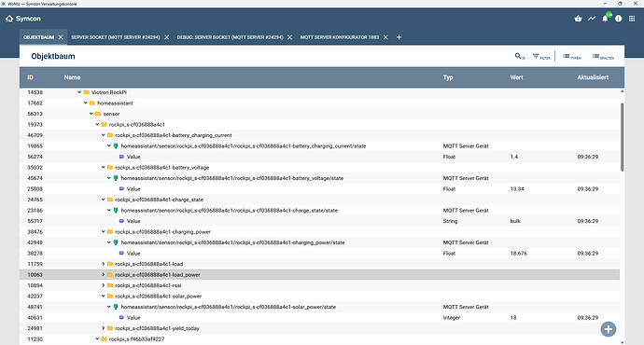Screen dimensions: 644x345
Task: Collapse homeassistant folder
Action: point(86,103)
